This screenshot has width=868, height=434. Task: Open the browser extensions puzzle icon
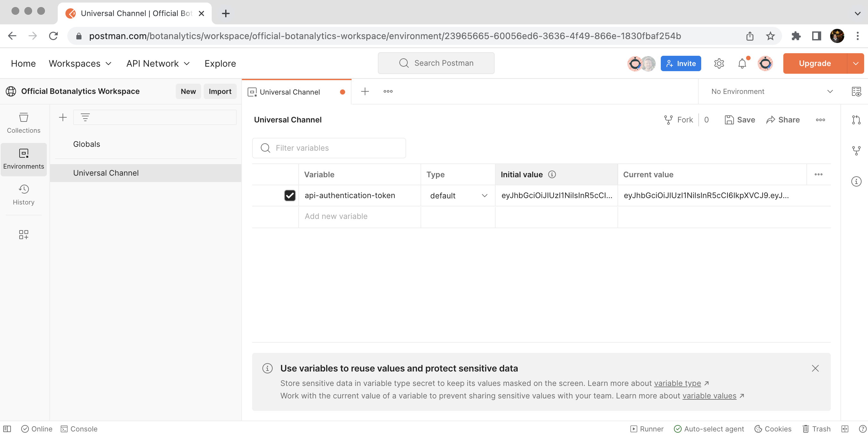[796, 36]
